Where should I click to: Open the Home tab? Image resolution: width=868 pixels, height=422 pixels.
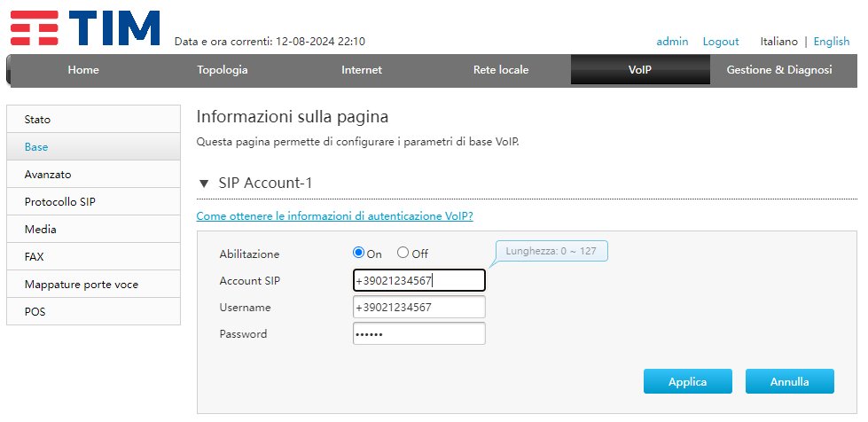83,70
